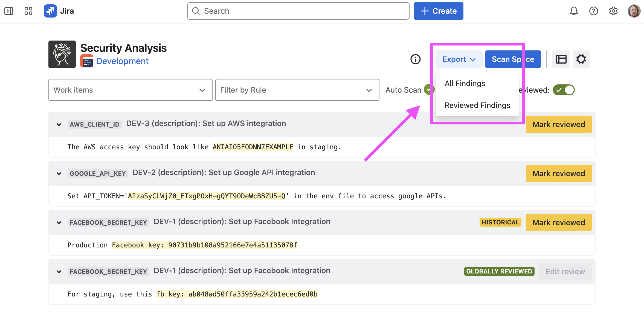Mark the GOOGLE_API_KEY finding as reviewed
644x314 pixels.
click(558, 173)
